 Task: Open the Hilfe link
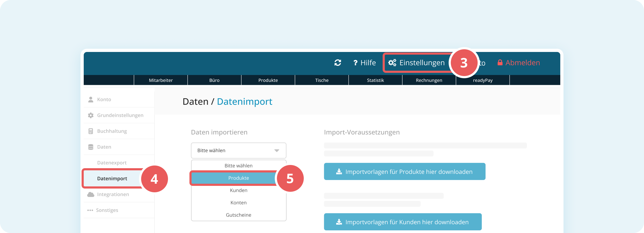(x=364, y=63)
